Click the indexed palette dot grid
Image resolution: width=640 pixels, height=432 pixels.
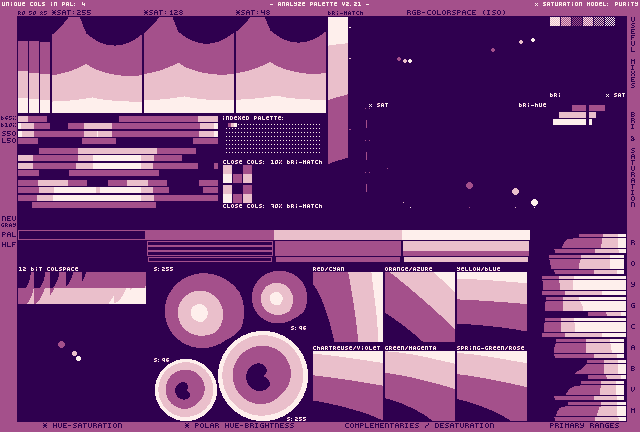[273, 138]
